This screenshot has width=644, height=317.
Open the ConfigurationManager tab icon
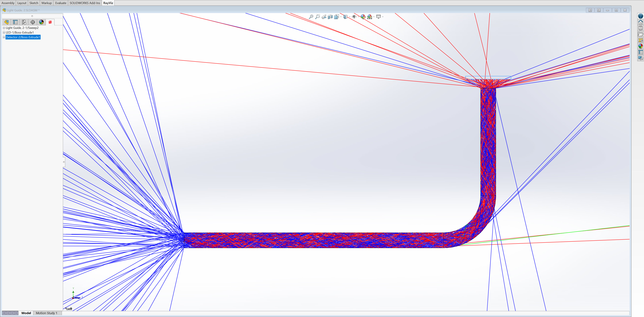point(24,22)
